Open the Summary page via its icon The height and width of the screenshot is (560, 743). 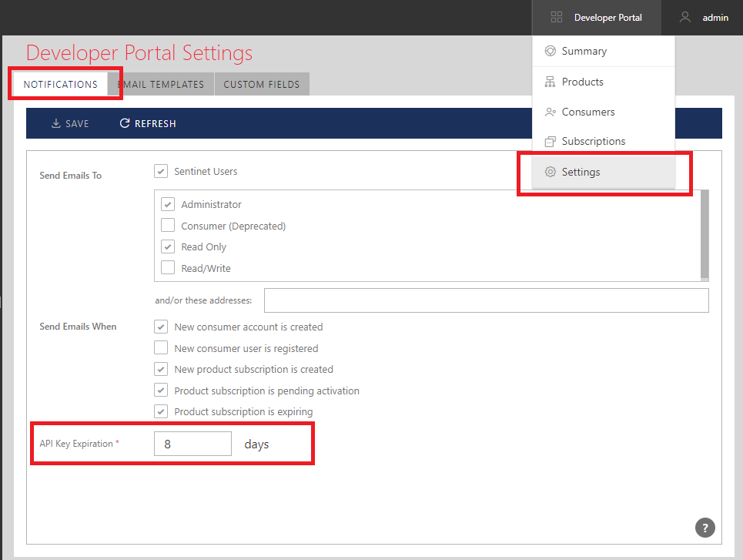[x=550, y=51]
